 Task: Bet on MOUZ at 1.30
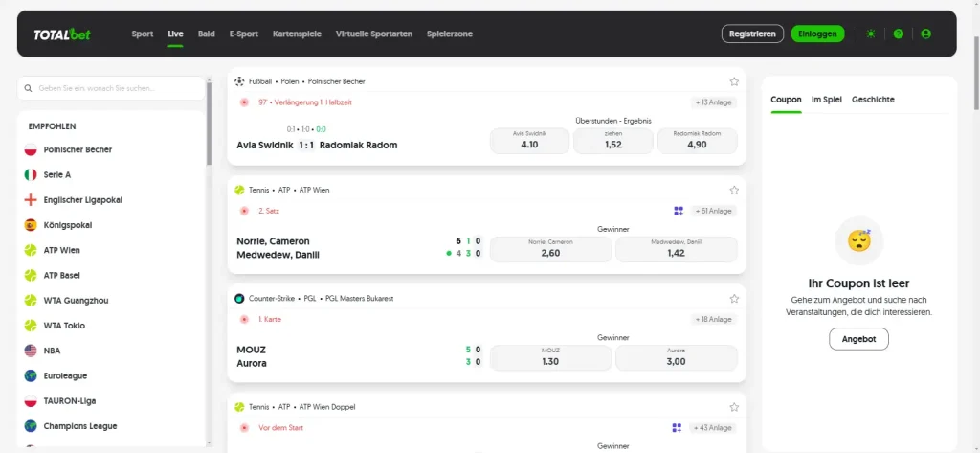[x=550, y=358]
